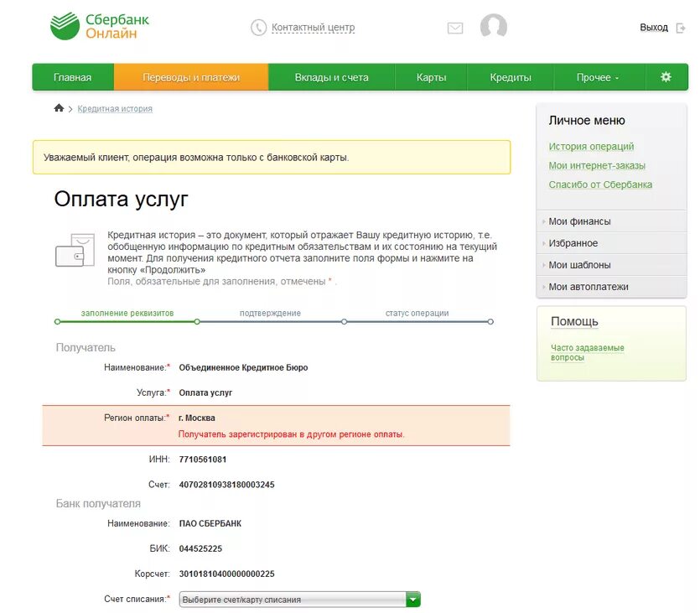
Task: Open Часто задаваемые вопросы help link
Action: tap(587, 353)
